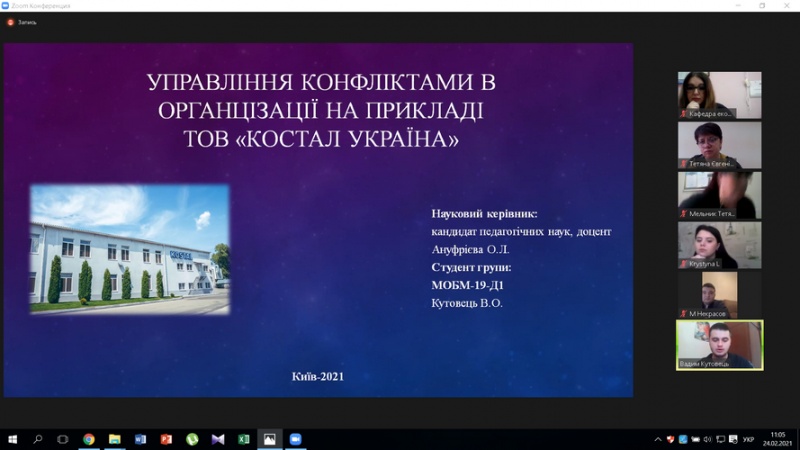Click the Kostal building image on slide
Screen dimensions: 800x450
pyautogui.click(x=130, y=248)
